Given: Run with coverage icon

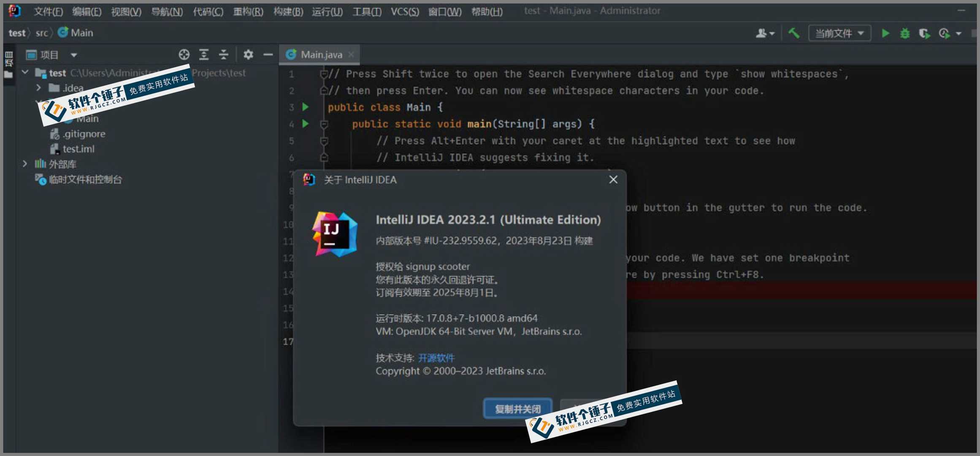Looking at the screenshot, I should pos(924,33).
